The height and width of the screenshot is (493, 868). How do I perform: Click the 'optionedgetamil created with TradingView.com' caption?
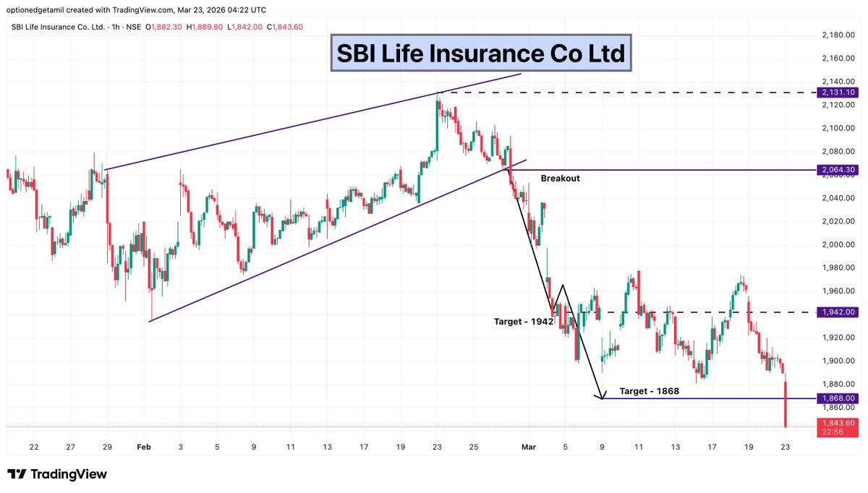pos(93,9)
